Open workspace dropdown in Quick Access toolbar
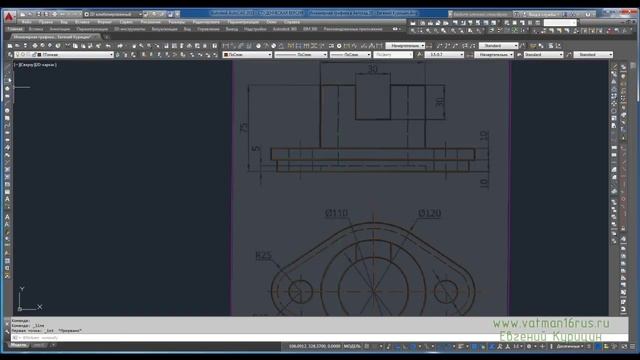The width and height of the screenshot is (640, 360). (113, 14)
